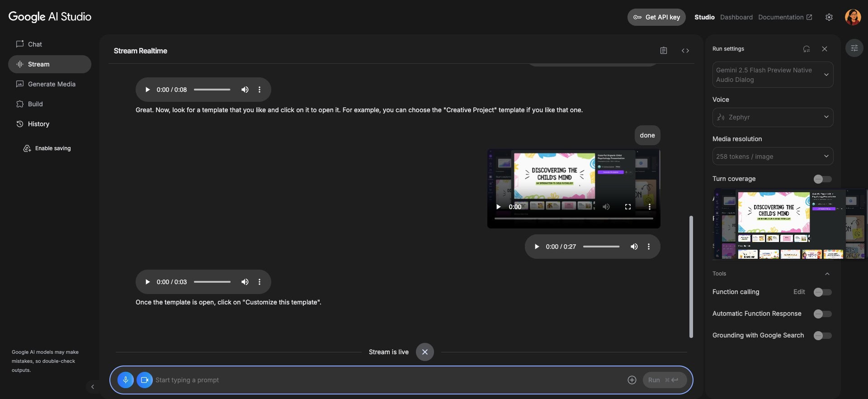Enable the Turn coverage toggle
The width and height of the screenshot is (868, 399).
822,179
